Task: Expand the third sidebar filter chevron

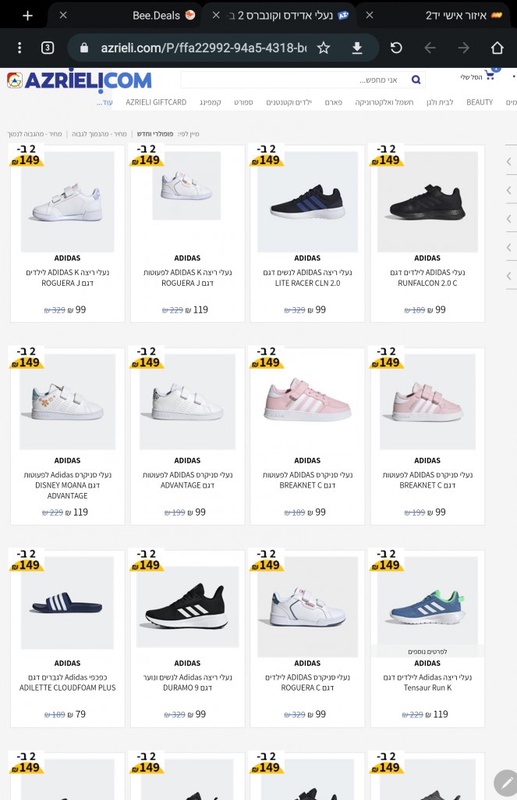Action: [509, 219]
